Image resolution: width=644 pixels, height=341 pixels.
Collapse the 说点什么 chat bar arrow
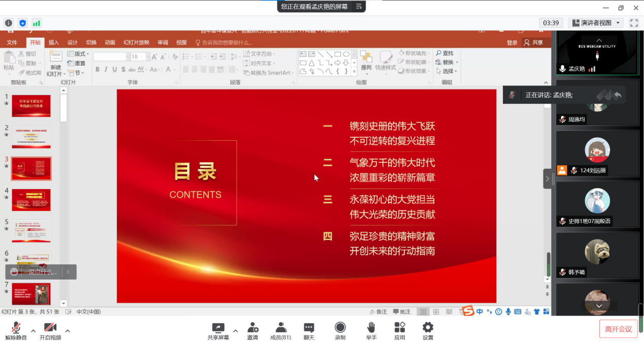69,272
